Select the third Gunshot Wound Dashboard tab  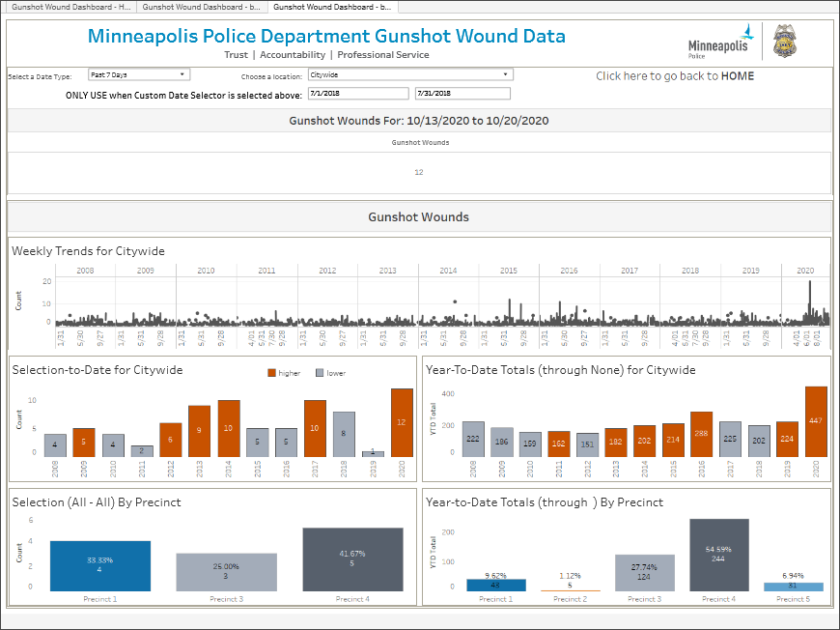tap(332, 7)
